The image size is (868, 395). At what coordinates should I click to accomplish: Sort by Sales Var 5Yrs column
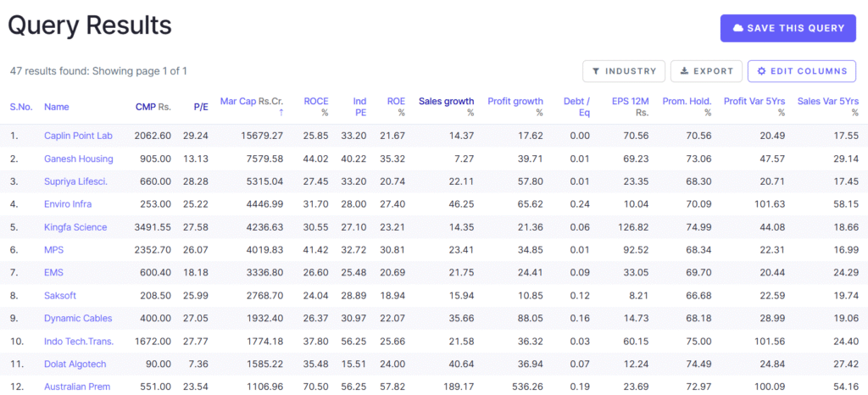(828, 107)
